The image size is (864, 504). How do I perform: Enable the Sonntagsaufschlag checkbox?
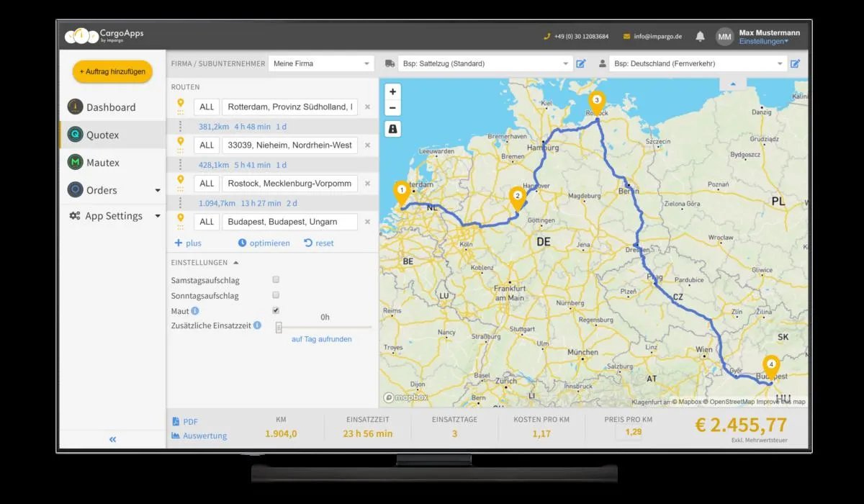tap(276, 295)
